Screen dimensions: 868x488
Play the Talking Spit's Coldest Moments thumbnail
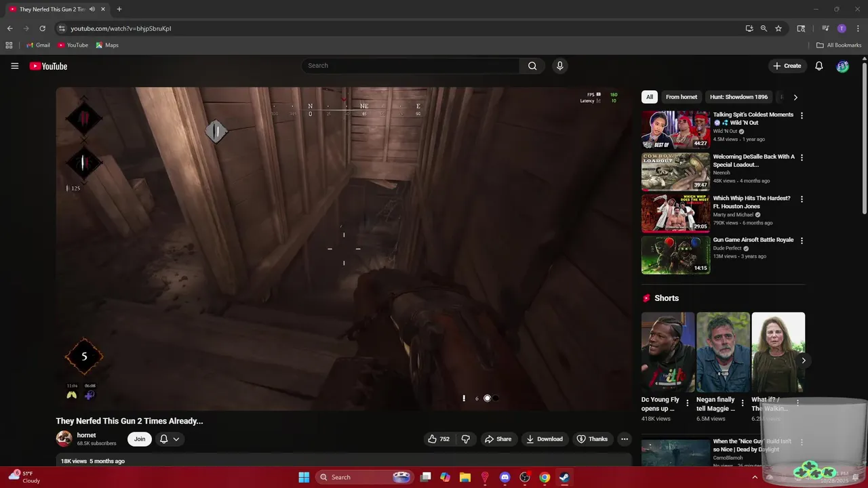(x=676, y=129)
